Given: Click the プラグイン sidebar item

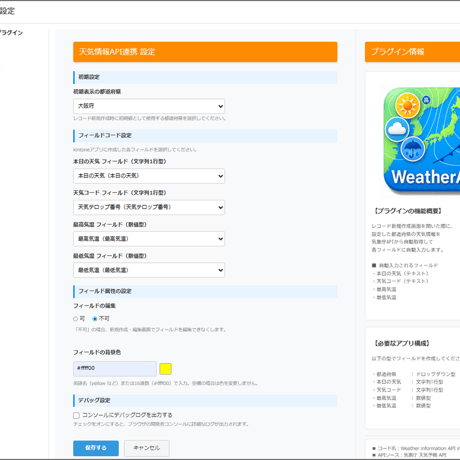Looking at the screenshot, I should click(x=11, y=33).
